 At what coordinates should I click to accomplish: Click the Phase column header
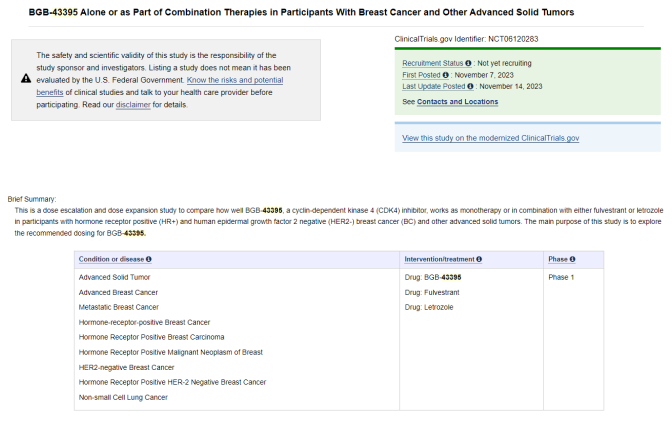point(557,259)
